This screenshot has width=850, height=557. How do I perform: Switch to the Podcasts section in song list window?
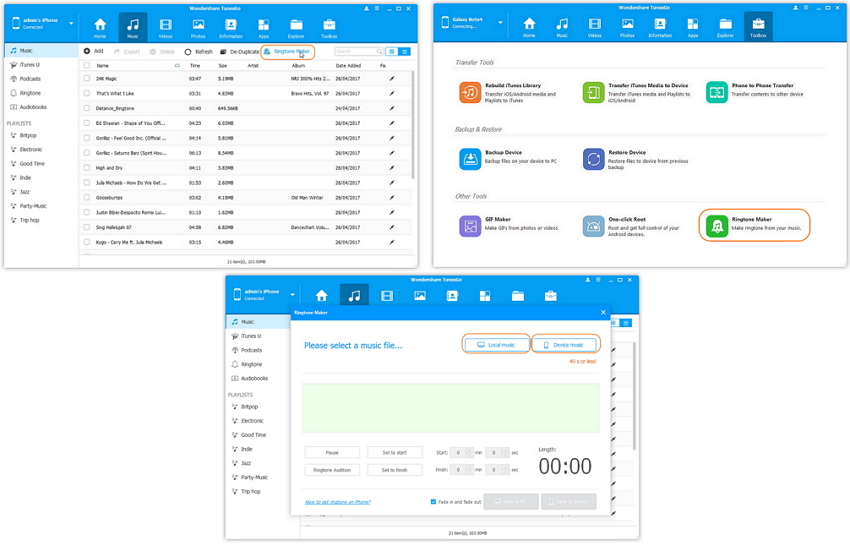pyautogui.click(x=30, y=79)
